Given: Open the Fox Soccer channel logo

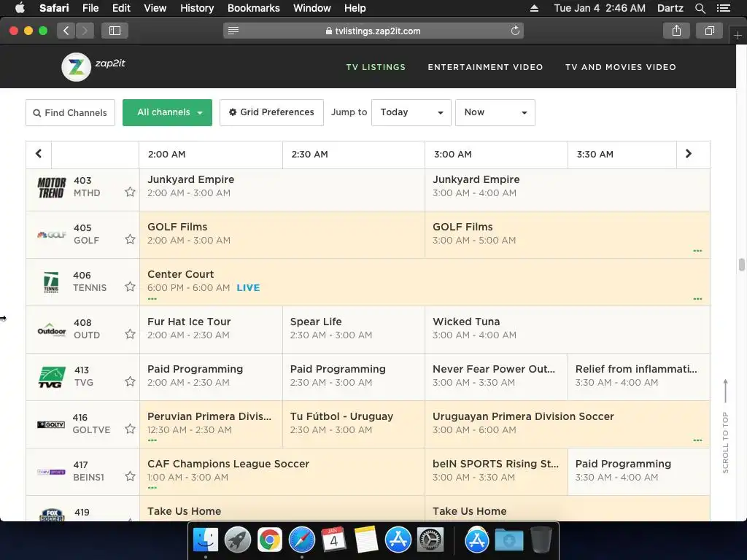Looking at the screenshot, I should click(52, 515).
